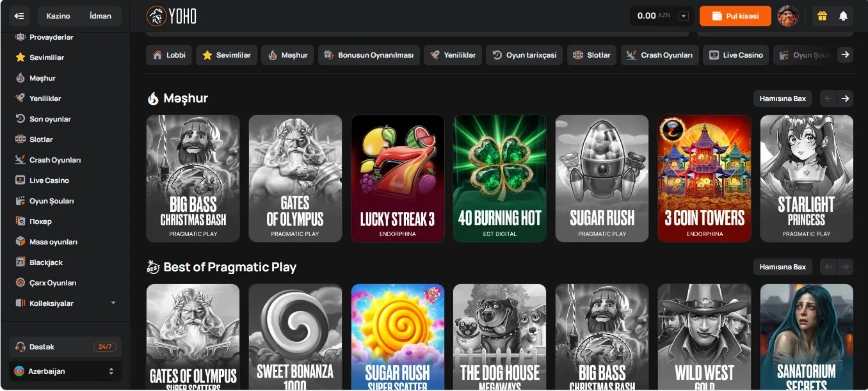Open the Starlight Princess game
Screen dimensions: 868x391
point(807,179)
